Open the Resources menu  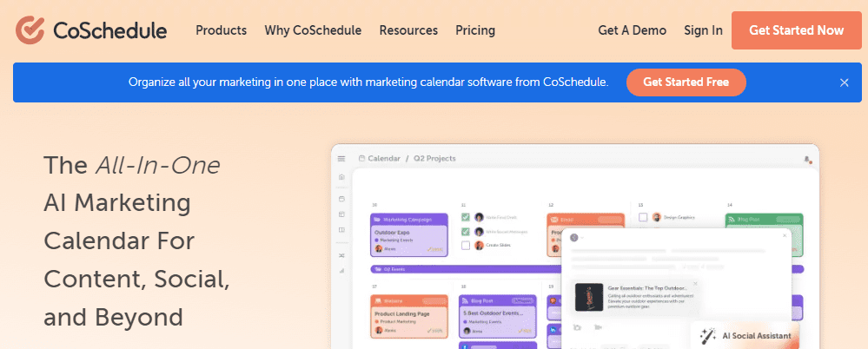408,30
